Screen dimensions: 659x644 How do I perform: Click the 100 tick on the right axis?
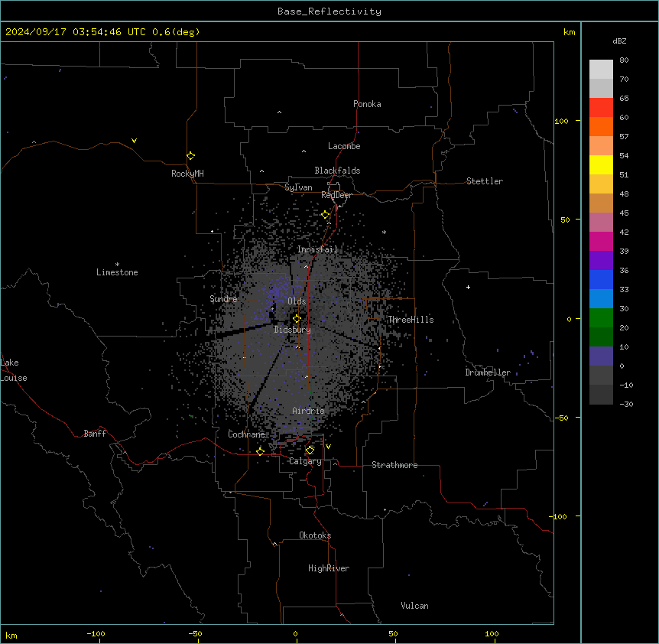point(561,121)
